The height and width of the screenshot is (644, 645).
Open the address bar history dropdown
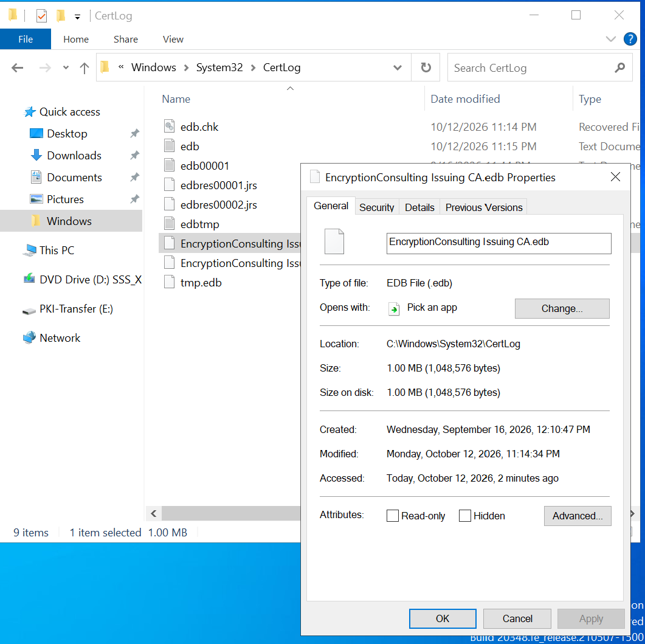click(x=398, y=68)
